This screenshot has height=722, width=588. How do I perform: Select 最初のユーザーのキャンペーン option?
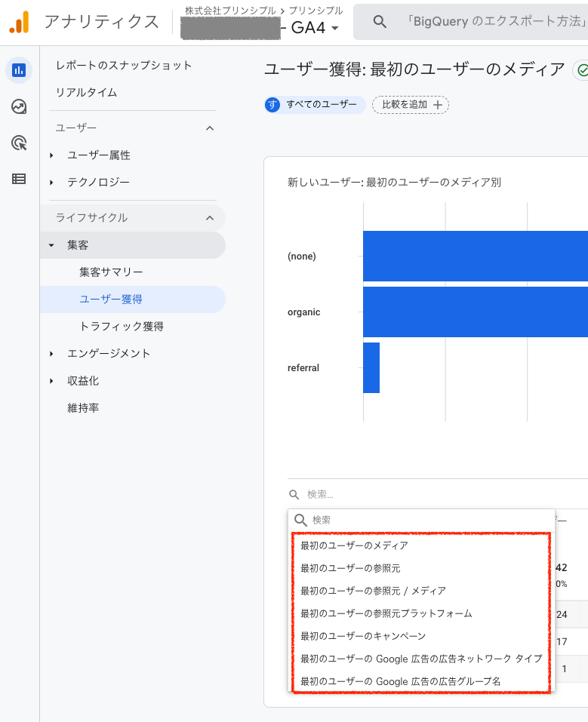pyautogui.click(x=362, y=636)
